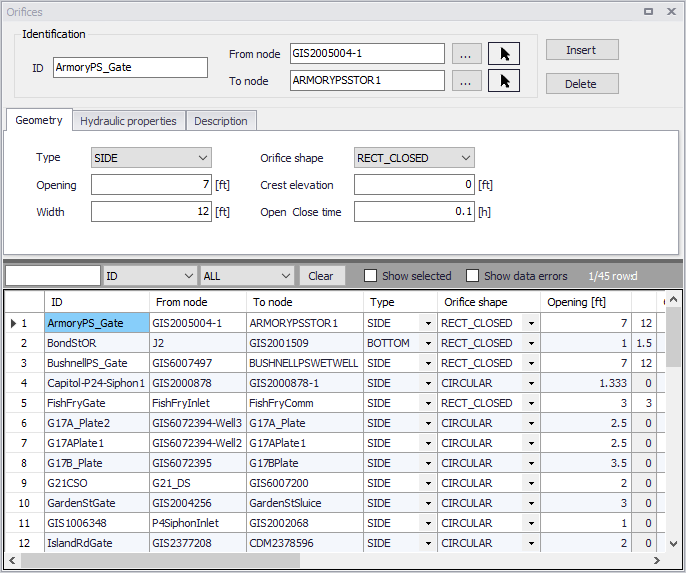This screenshot has width=686, height=573.
Task: Select the G21_DS From node cell
Action: point(198,483)
